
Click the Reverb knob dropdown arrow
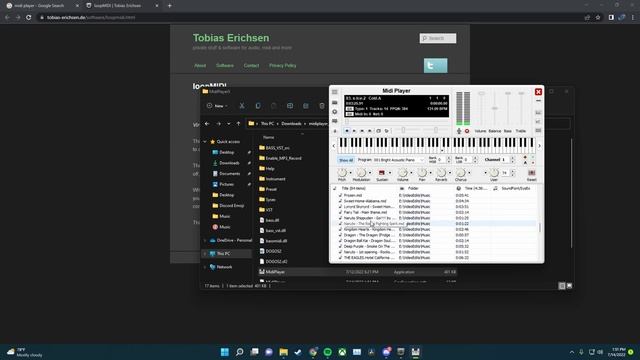(x=450, y=173)
